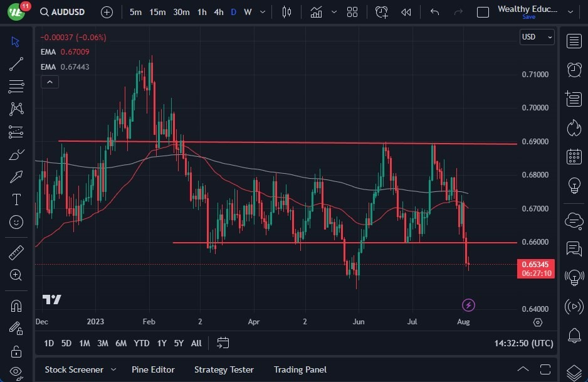588x382 pixels.
Task: Open the Object Tree panel
Action: (x=574, y=371)
